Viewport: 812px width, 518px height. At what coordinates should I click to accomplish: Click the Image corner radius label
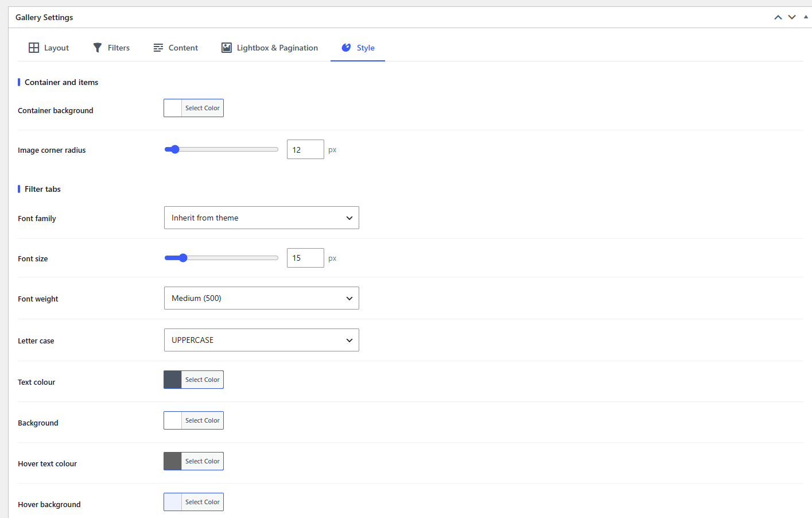click(x=52, y=150)
